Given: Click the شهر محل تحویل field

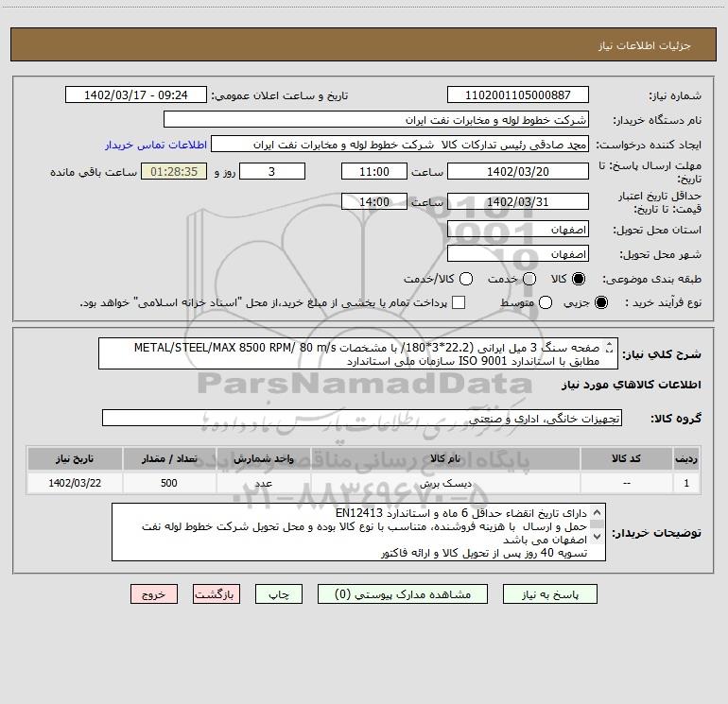Looking at the screenshot, I should point(518,253).
